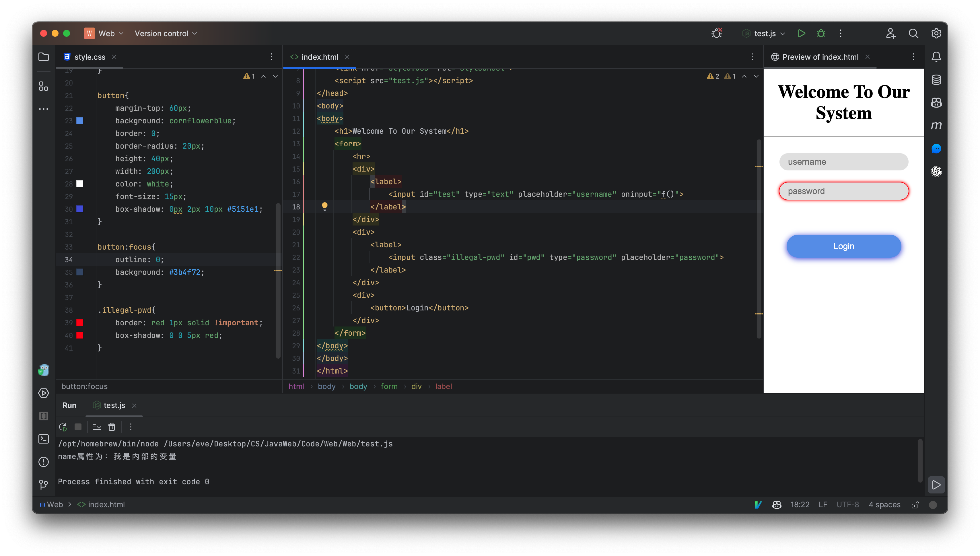Open more actions menu beside debug button
Screen dimensions: 980x556
pos(840,34)
